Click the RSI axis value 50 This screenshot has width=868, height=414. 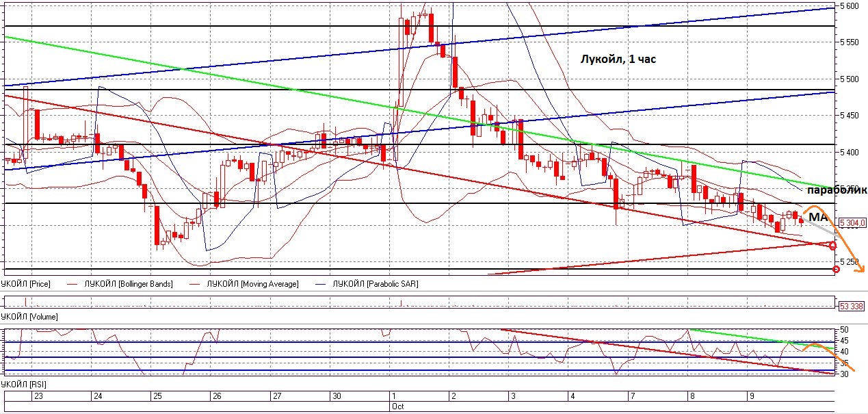[843, 330]
